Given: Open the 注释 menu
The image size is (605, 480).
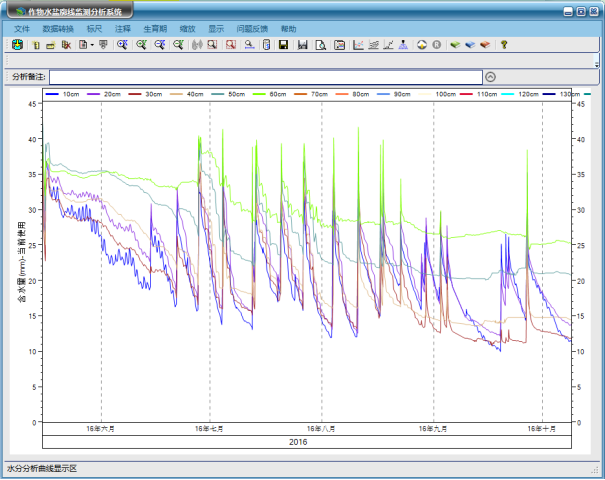Looking at the screenshot, I should tap(123, 29).
